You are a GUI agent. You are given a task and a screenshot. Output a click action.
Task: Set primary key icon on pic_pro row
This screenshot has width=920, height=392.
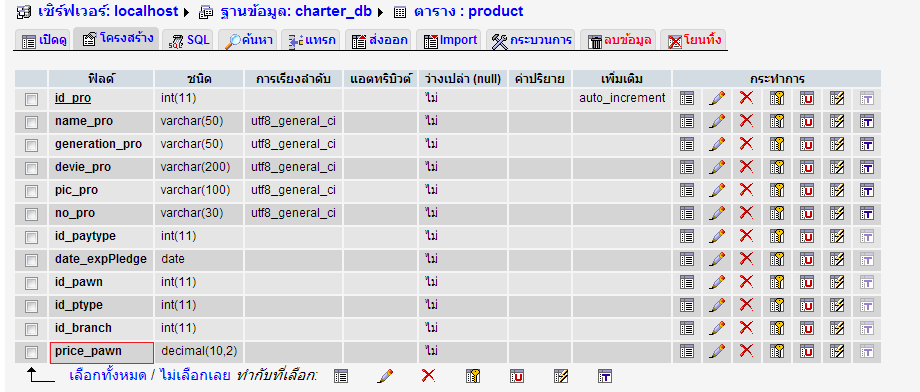(777, 190)
